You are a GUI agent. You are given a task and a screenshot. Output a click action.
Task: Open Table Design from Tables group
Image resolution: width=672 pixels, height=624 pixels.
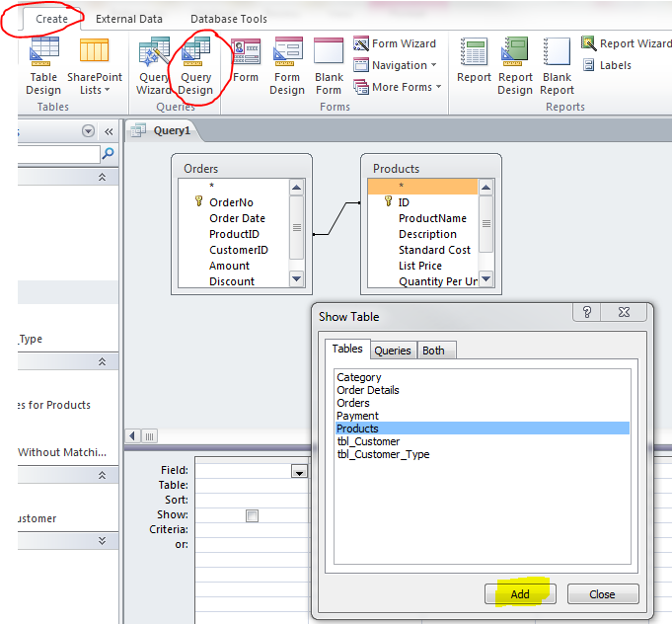[43, 66]
